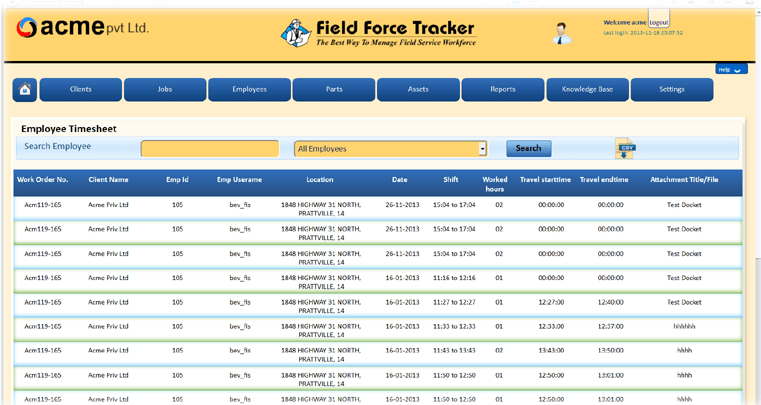This screenshot has width=761, height=405.
Task: Export timesheet using the CSV icon
Action: click(x=625, y=149)
